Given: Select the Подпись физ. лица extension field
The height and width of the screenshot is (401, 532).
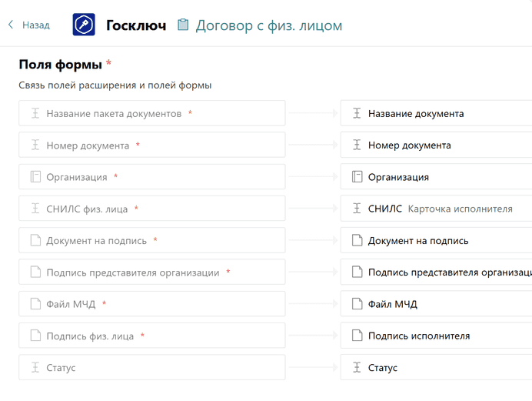Looking at the screenshot, I should (x=152, y=336).
